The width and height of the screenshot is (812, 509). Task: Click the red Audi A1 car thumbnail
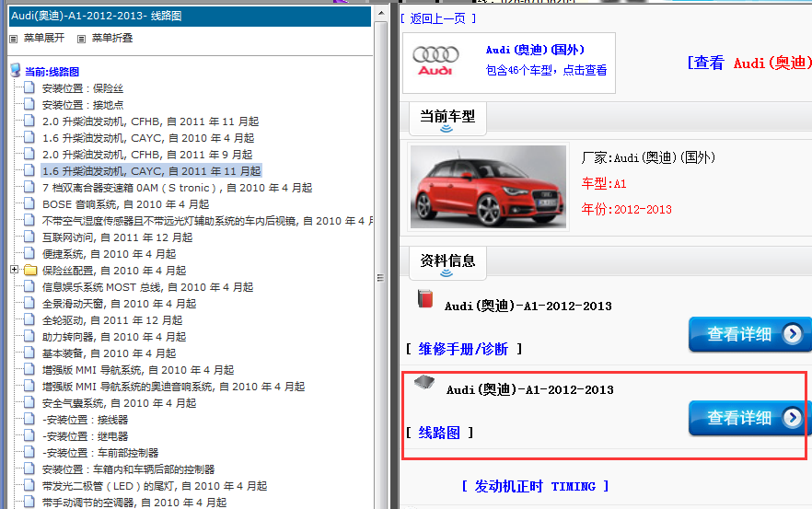(x=488, y=187)
